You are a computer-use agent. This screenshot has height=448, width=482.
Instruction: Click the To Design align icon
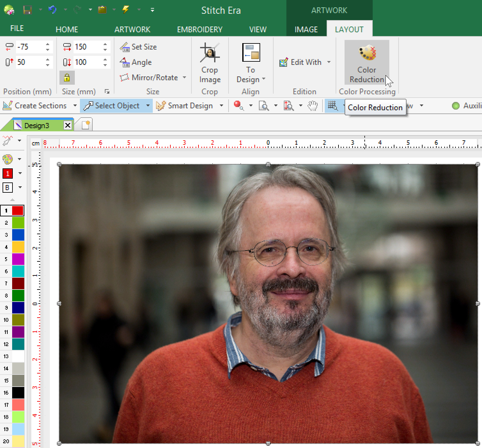pos(251,53)
